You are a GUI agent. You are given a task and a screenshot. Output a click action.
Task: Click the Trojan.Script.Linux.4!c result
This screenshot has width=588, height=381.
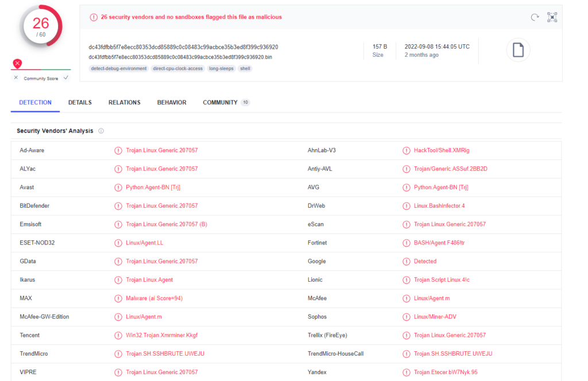(x=442, y=280)
